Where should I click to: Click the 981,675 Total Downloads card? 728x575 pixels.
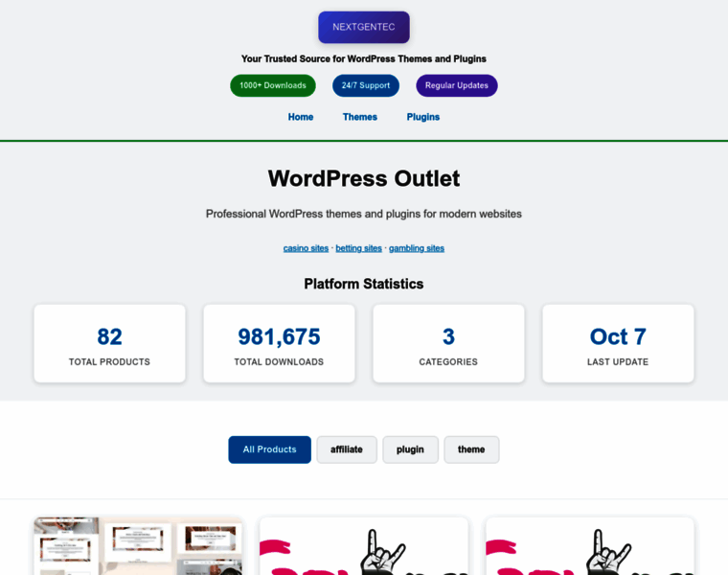click(279, 344)
